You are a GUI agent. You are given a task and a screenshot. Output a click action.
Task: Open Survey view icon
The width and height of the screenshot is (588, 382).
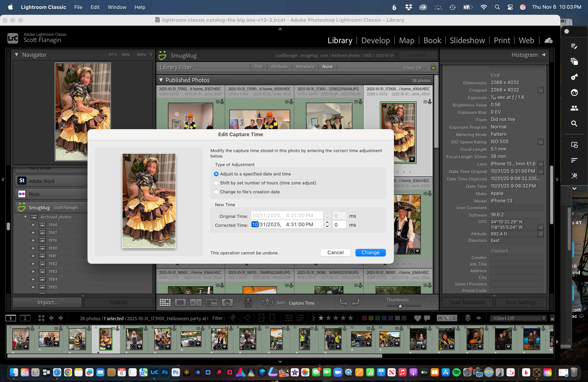coord(212,302)
